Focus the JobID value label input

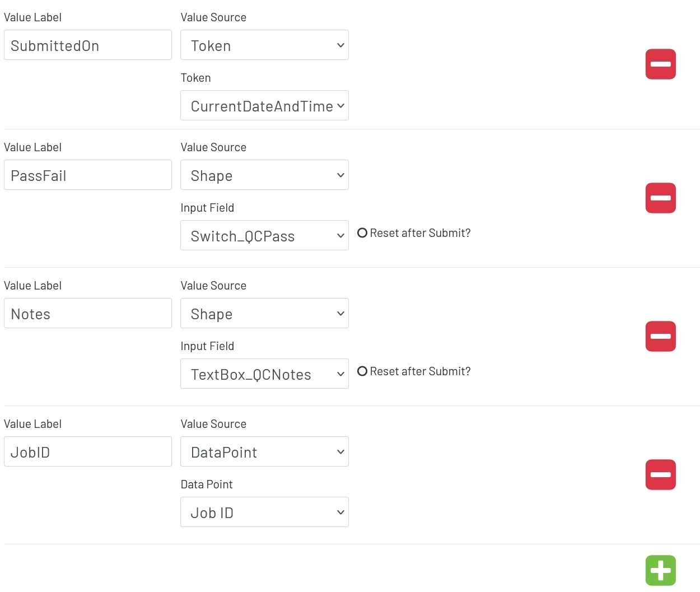tap(87, 451)
